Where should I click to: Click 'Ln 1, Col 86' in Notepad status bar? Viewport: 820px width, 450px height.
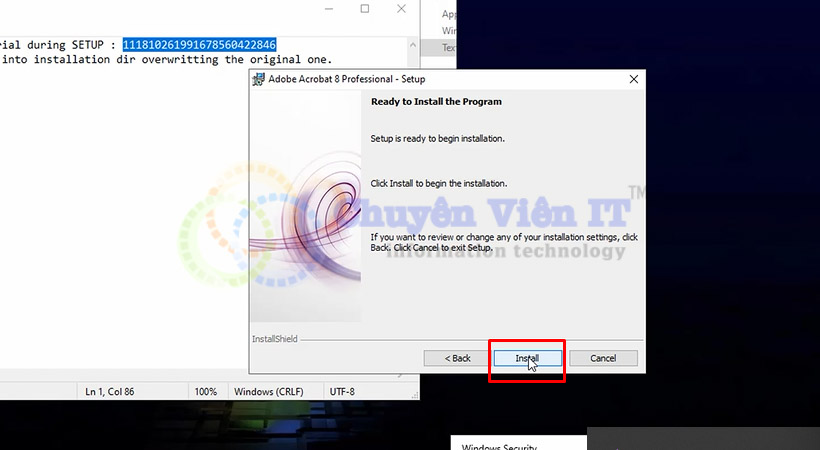coord(110,391)
